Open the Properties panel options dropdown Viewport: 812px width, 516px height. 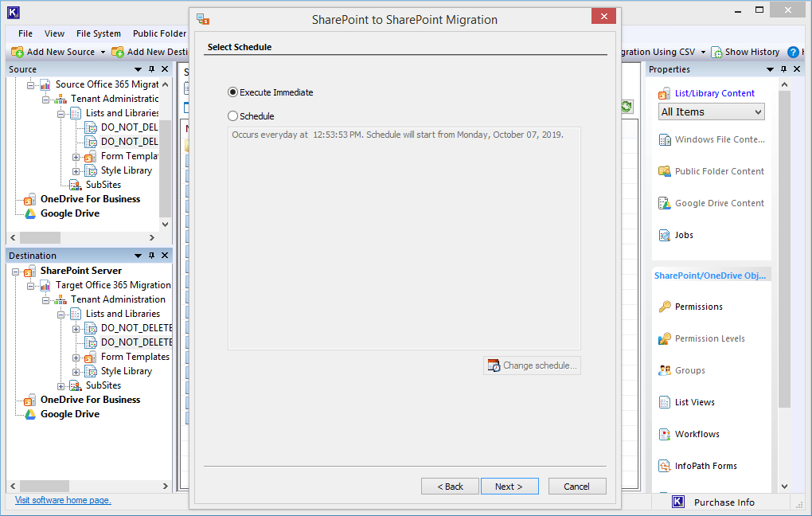click(770, 69)
